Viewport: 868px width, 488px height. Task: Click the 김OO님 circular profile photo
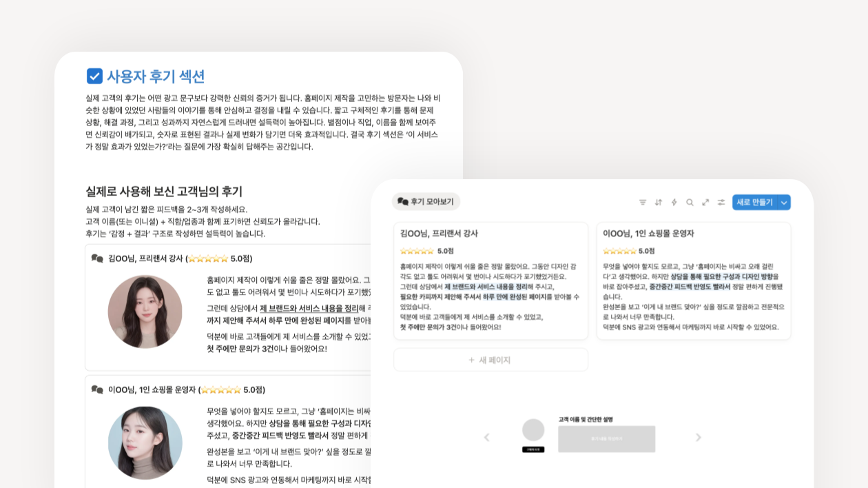coord(145,312)
